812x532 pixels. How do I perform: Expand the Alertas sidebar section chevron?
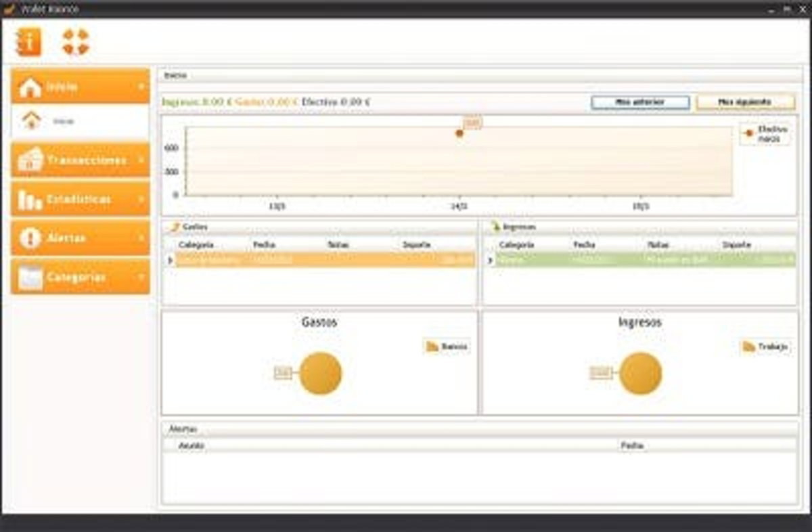(x=141, y=238)
